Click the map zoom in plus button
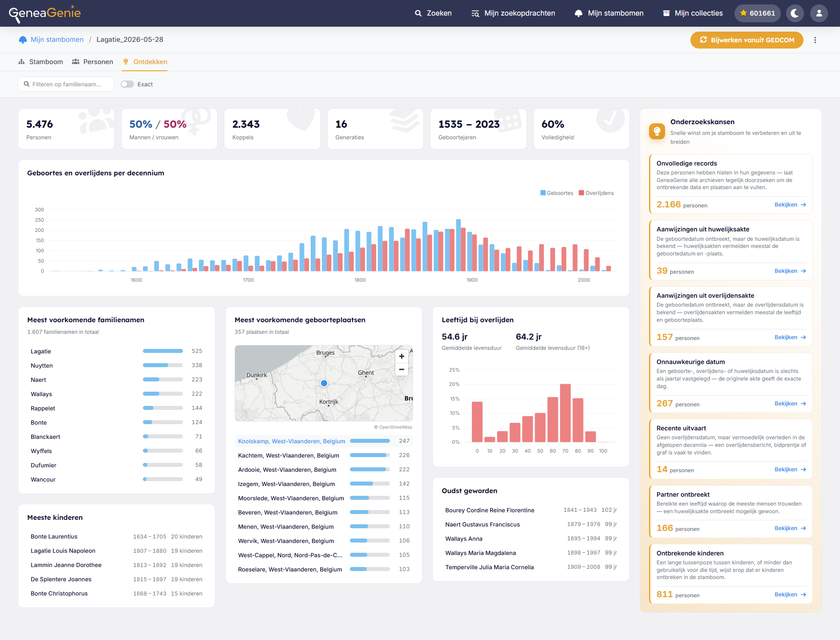 point(402,356)
